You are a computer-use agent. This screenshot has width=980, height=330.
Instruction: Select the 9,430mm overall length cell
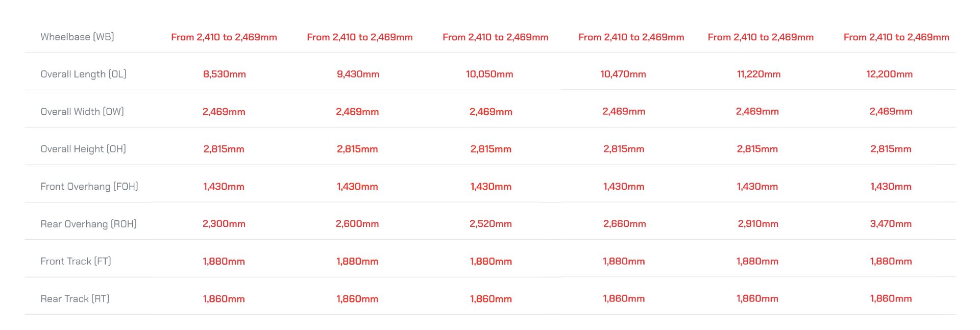click(358, 74)
